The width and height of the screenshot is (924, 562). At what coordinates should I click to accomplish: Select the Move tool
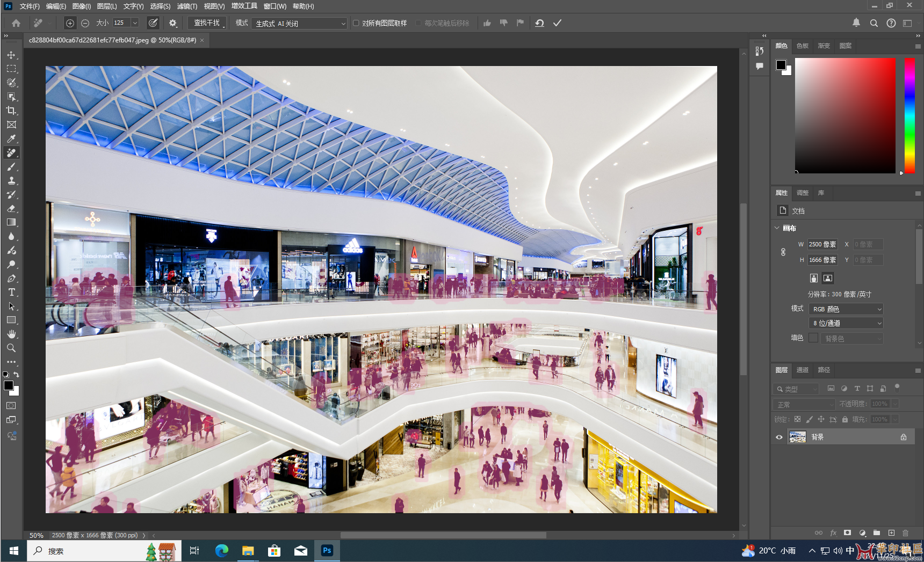pyautogui.click(x=11, y=55)
